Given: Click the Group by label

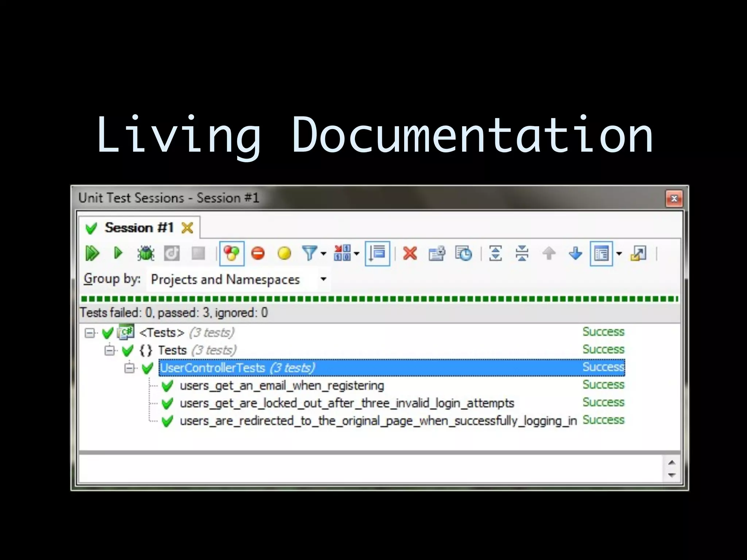Looking at the screenshot, I should (112, 279).
